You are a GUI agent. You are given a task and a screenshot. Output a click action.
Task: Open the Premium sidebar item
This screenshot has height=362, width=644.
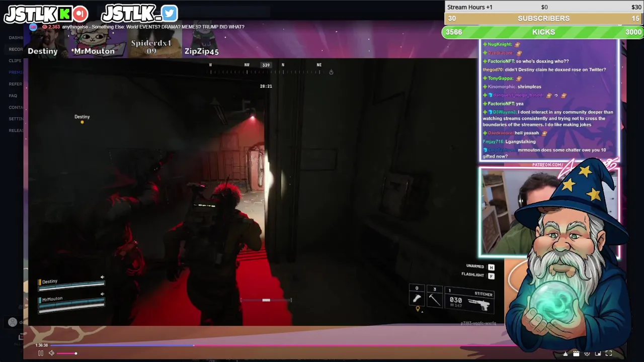[16, 72]
